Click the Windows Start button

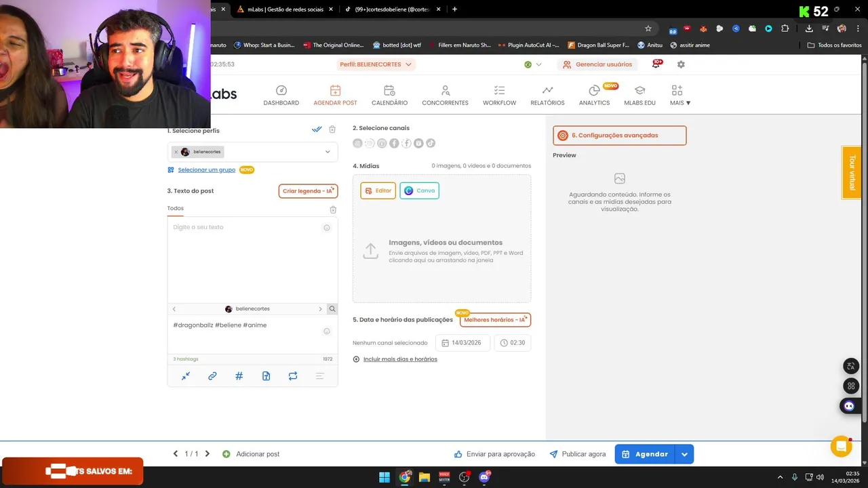[384, 477]
